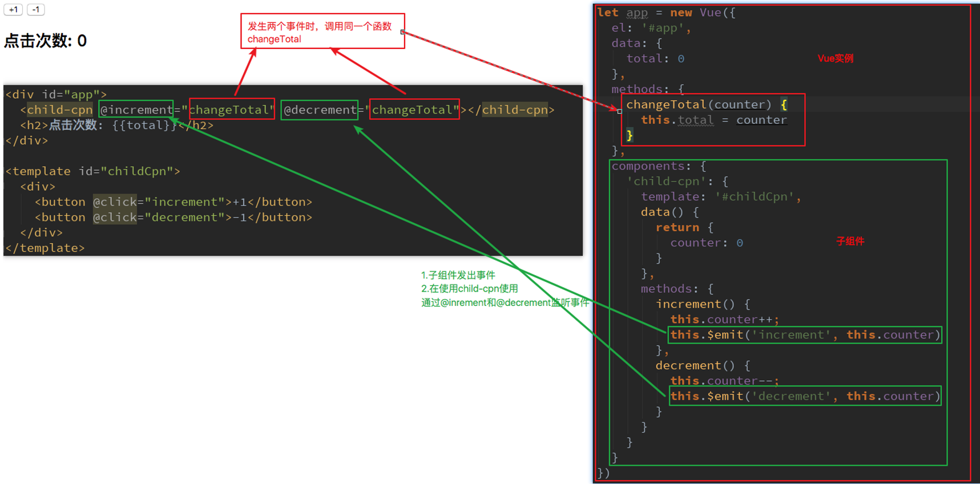Click the @click="increment" button code line
The image size is (980, 484).
174,202
